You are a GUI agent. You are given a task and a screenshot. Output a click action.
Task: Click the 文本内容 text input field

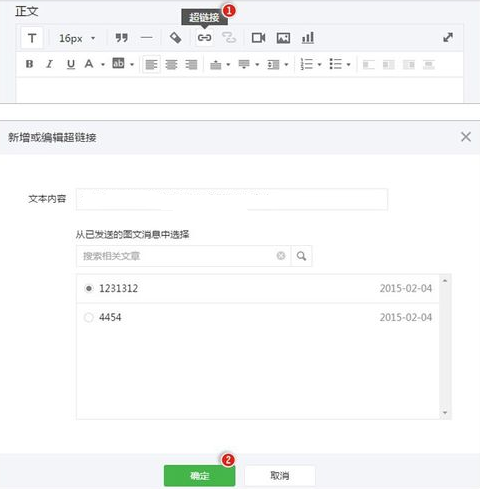pyautogui.click(x=232, y=199)
